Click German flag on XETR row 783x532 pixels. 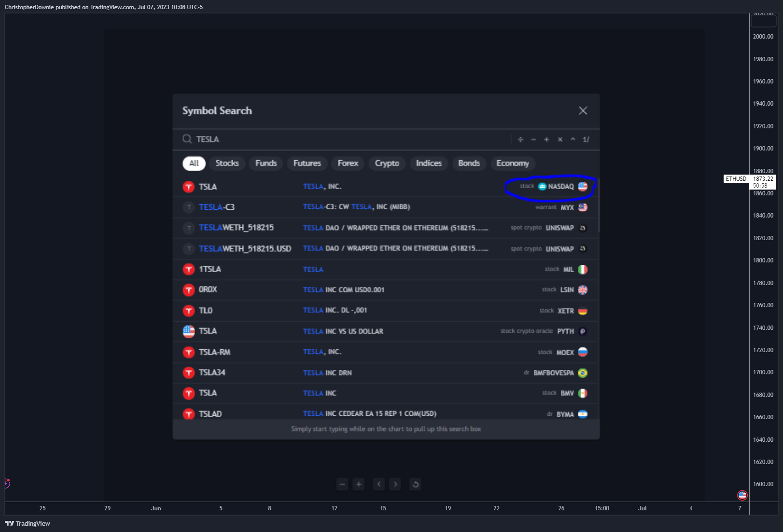(x=583, y=311)
